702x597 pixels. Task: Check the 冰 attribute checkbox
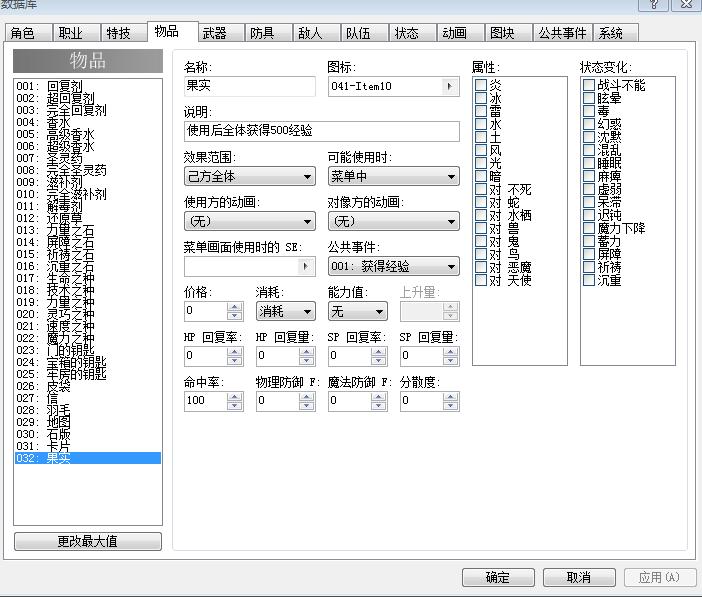[481, 98]
